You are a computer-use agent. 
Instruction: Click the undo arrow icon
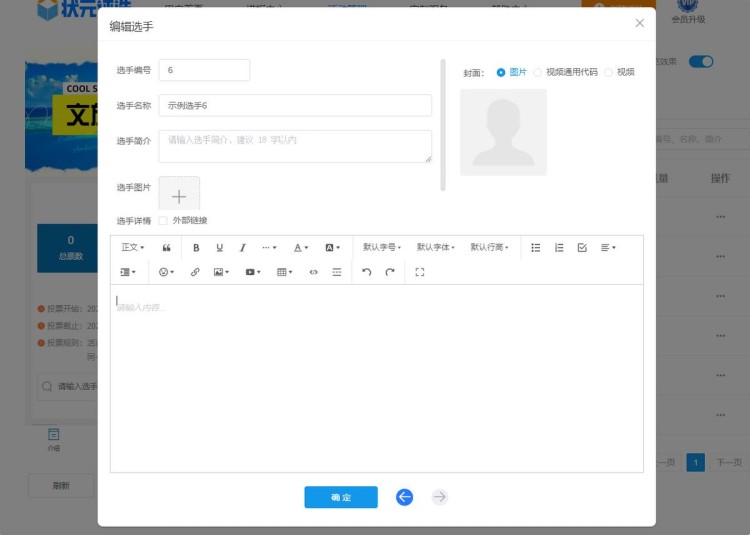(x=366, y=272)
